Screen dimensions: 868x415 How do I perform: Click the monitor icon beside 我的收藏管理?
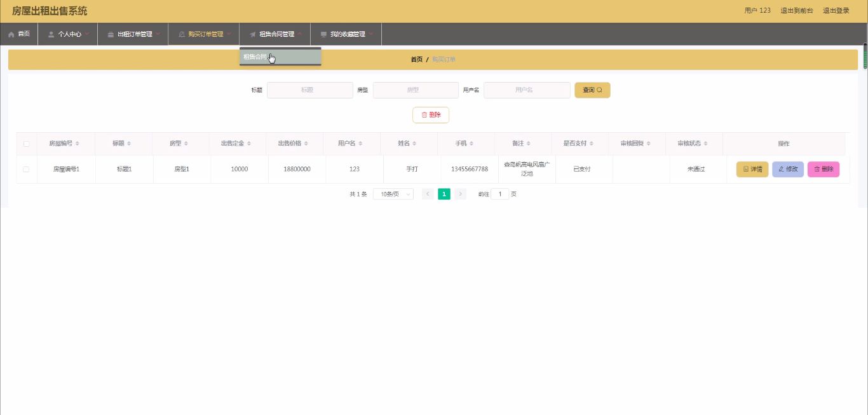click(323, 34)
